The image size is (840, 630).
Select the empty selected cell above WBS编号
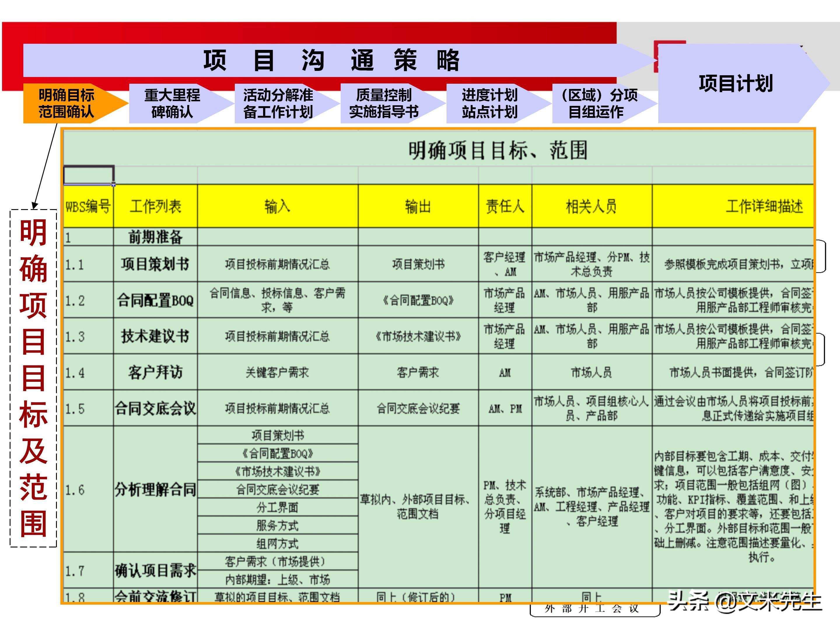coord(88,175)
